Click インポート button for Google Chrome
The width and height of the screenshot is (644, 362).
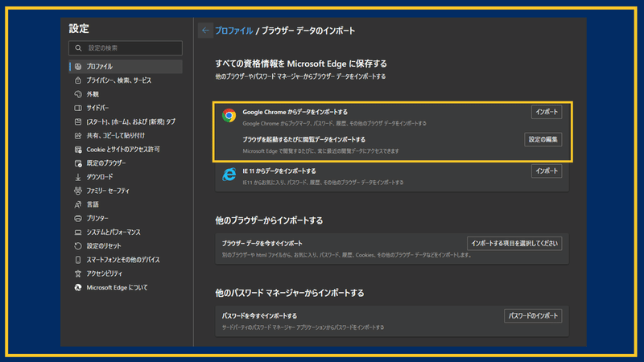(x=547, y=112)
